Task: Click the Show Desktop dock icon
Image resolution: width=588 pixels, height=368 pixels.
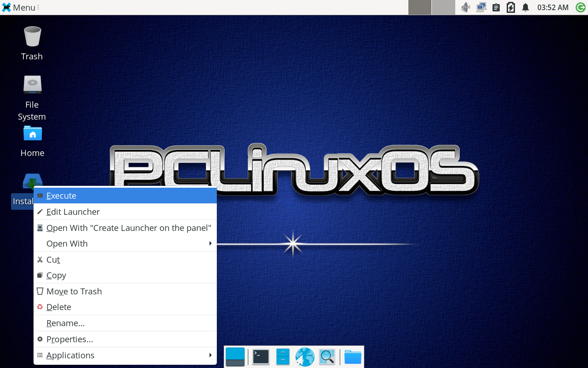Action: point(235,357)
